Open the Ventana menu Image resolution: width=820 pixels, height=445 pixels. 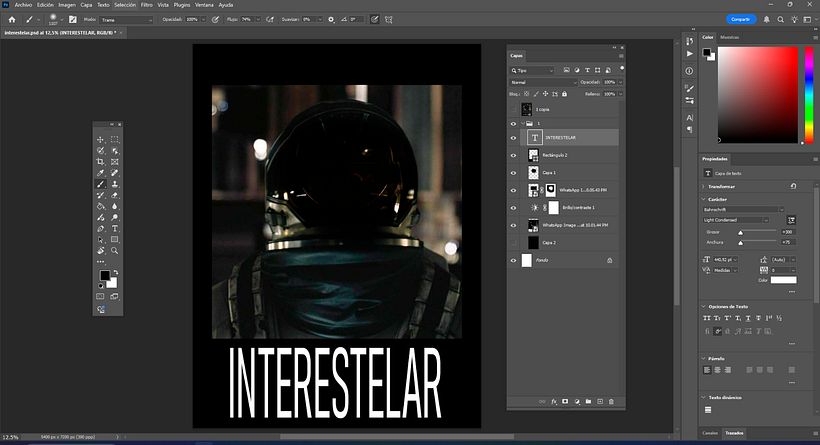(204, 5)
